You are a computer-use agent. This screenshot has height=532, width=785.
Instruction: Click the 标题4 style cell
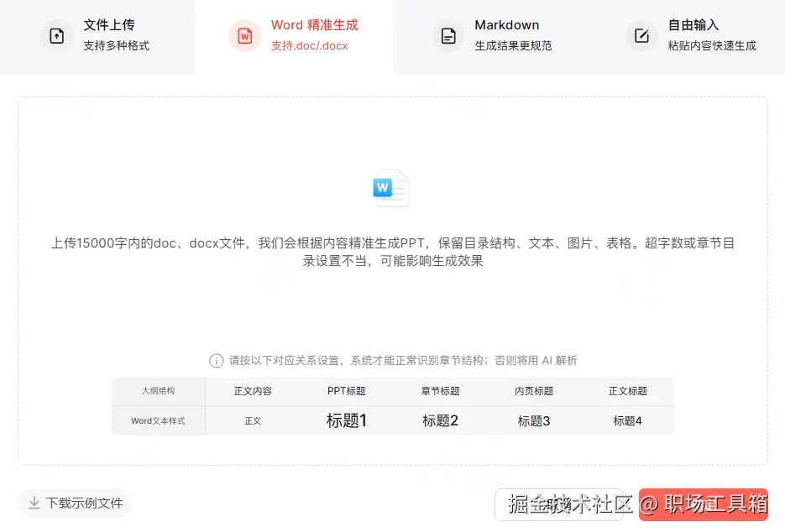tap(628, 421)
